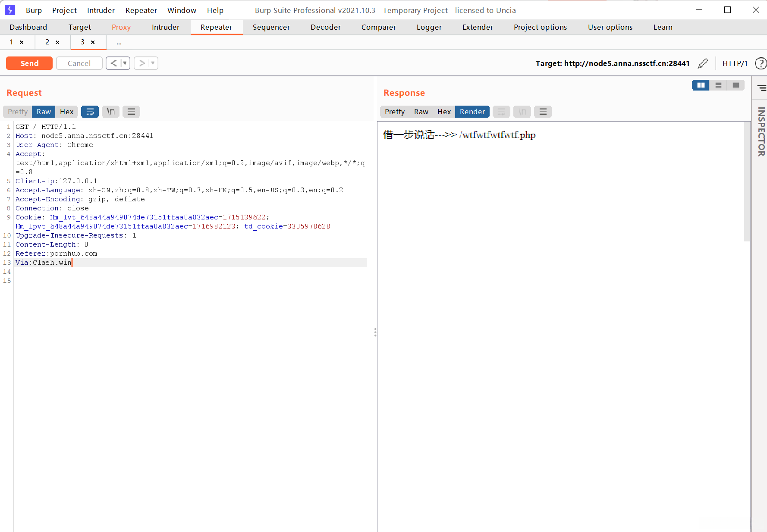This screenshot has width=767, height=532.
Task: Open the Window menu
Action: point(182,10)
